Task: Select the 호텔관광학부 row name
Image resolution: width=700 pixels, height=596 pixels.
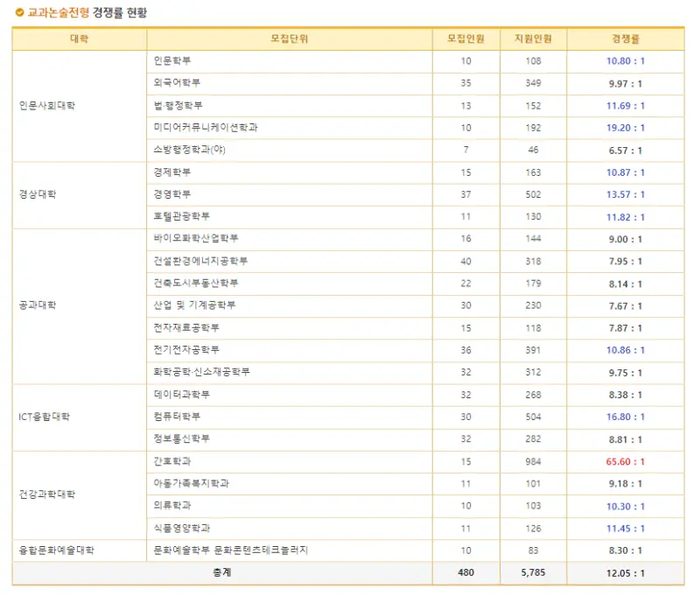Action: coord(182,216)
